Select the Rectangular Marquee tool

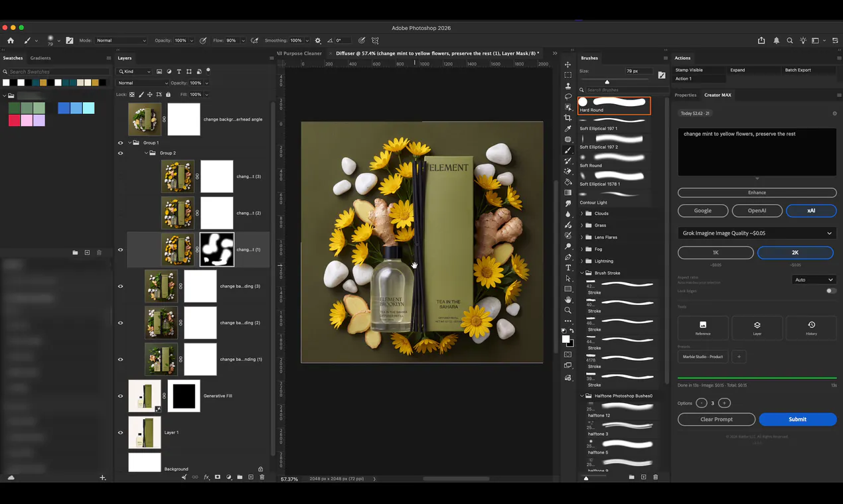point(568,75)
